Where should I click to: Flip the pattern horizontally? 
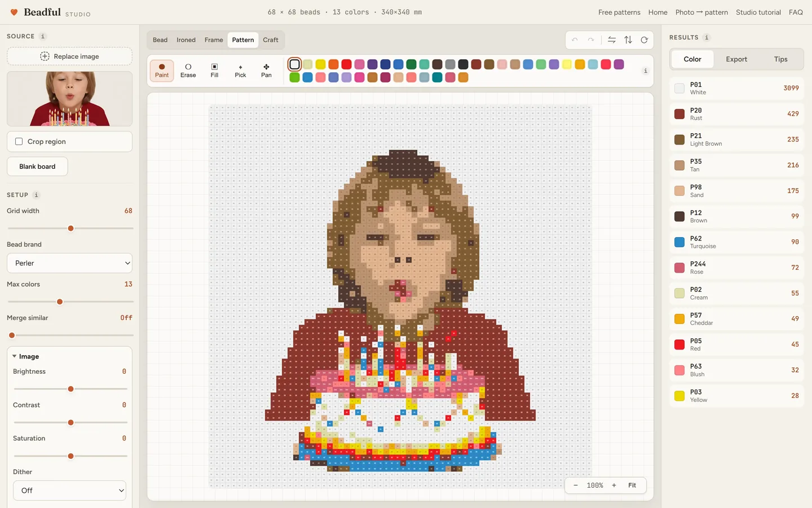pyautogui.click(x=612, y=40)
